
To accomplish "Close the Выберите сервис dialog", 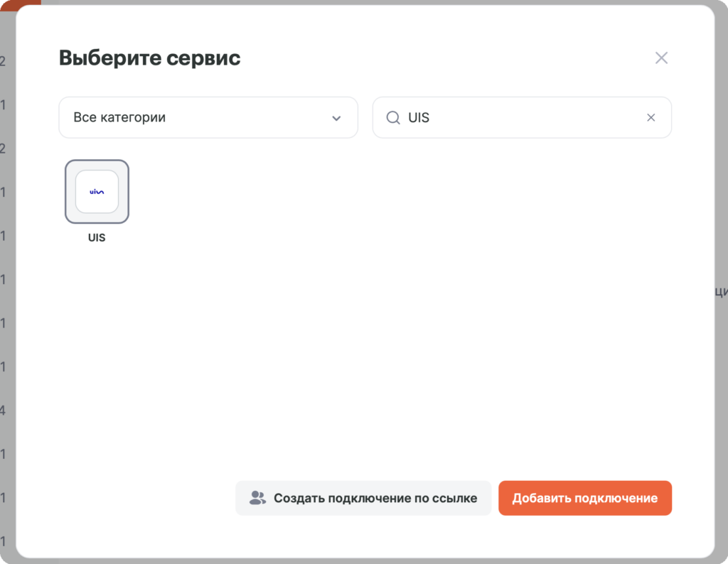I will [x=661, y=58].
